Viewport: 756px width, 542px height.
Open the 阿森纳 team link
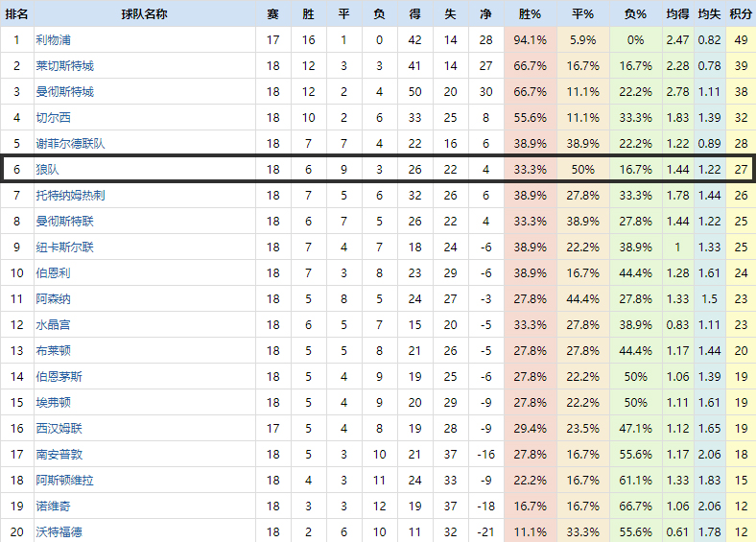tap(53, 299)
